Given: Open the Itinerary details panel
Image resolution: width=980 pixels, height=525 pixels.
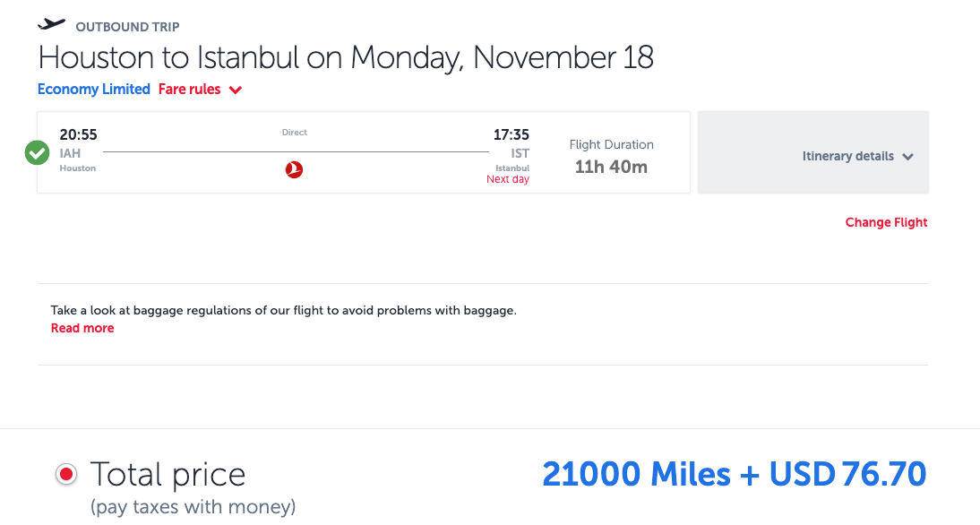Looking at the screenshot, I should [x=847, y=156].
